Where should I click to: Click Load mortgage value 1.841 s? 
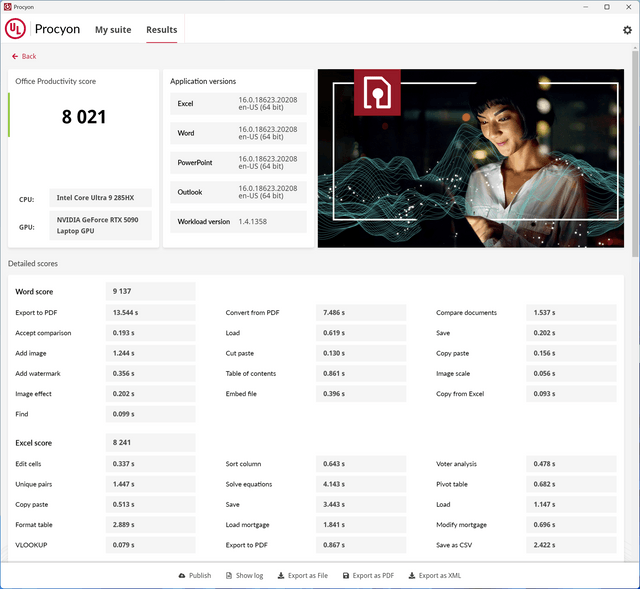pyautogui.click(x=361, y=525)
